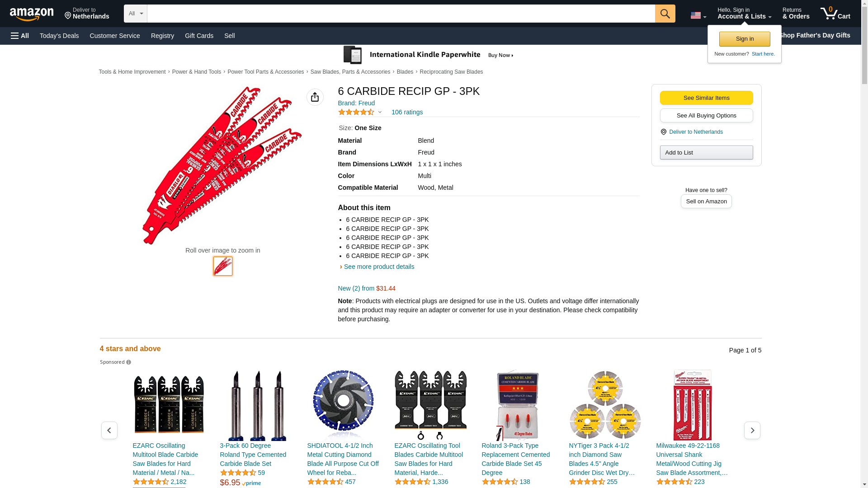This screenshot has width=868, height=488.
Task: Open the shopping cart icon
Action: tap(835, 14)
